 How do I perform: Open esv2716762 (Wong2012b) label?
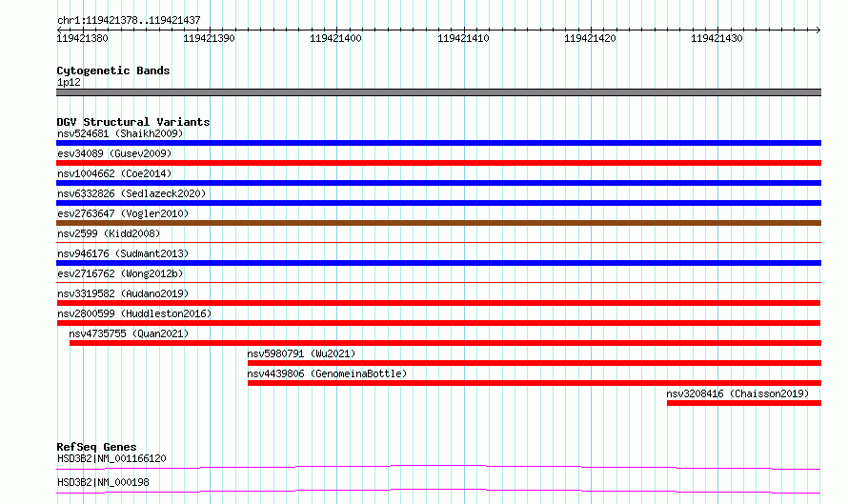point(120,273)
